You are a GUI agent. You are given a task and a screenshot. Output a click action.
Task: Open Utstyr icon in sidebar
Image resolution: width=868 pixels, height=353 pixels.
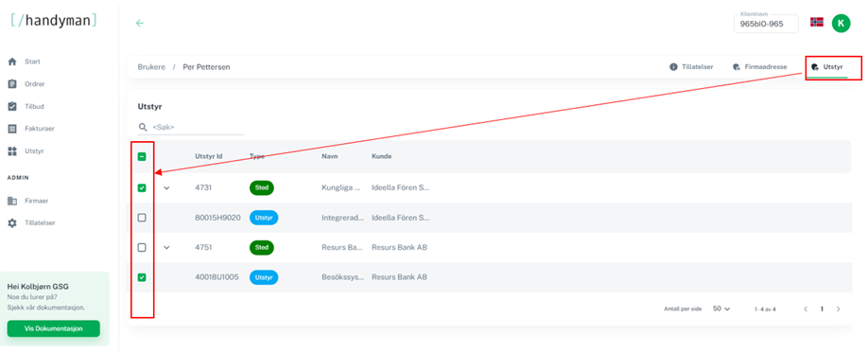(12, 150)
